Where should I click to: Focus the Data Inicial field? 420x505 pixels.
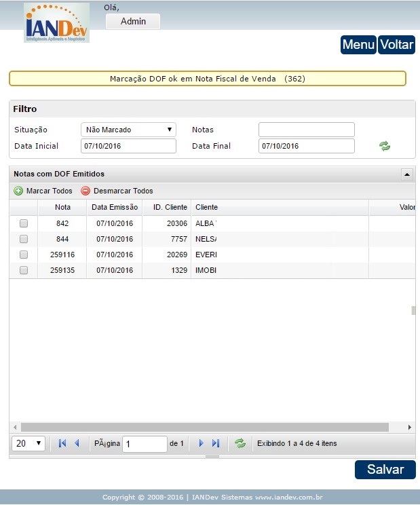coord(128,146)
